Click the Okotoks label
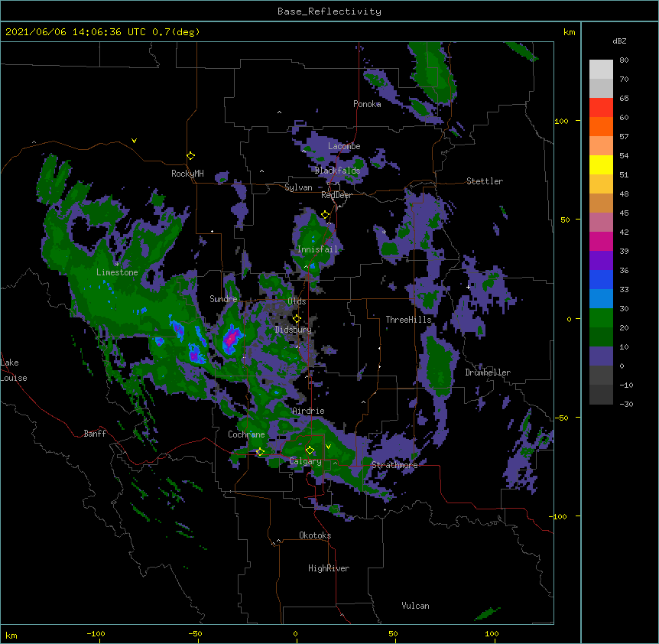659x644 pixels. pos(315,535)
